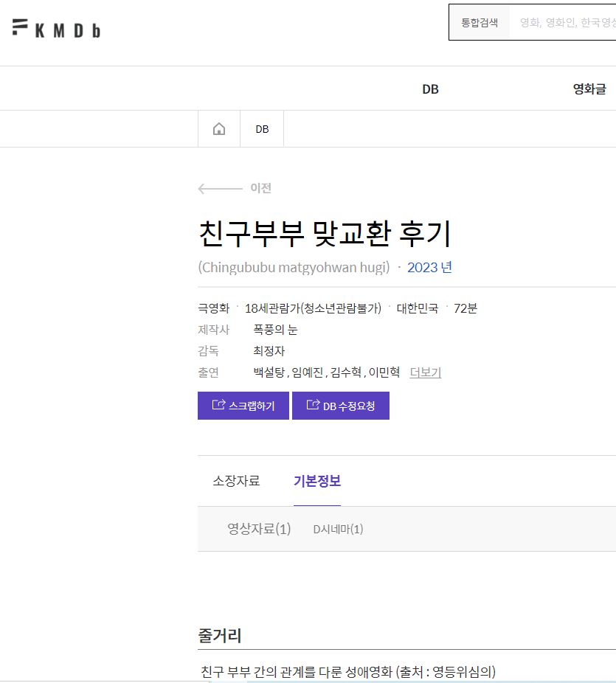Click the KMDb logo
616x683 pixels.
click(56, 28)
